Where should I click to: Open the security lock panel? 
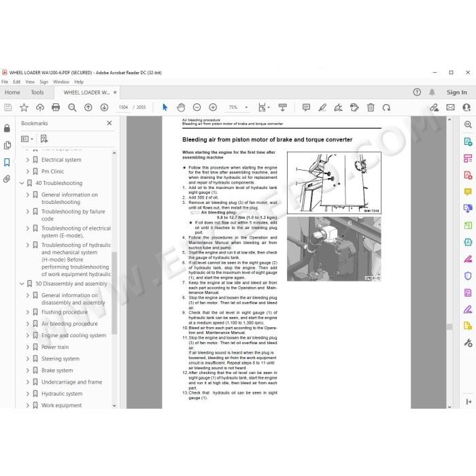7,128
